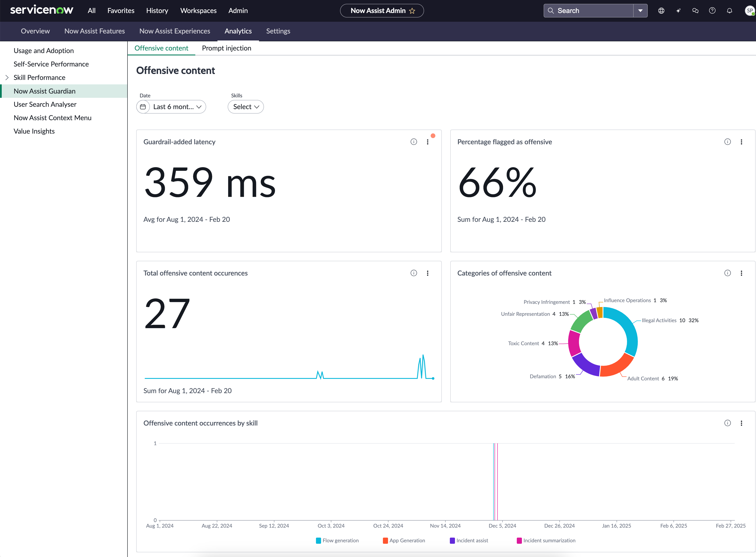756x557 pixels.
Task: Open the chat conversations icon
Action: point(695,11)
